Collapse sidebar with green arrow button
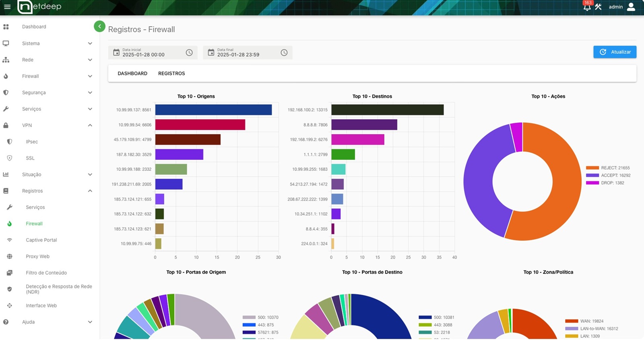Screen dimensions: 644x340 [99, 26]
